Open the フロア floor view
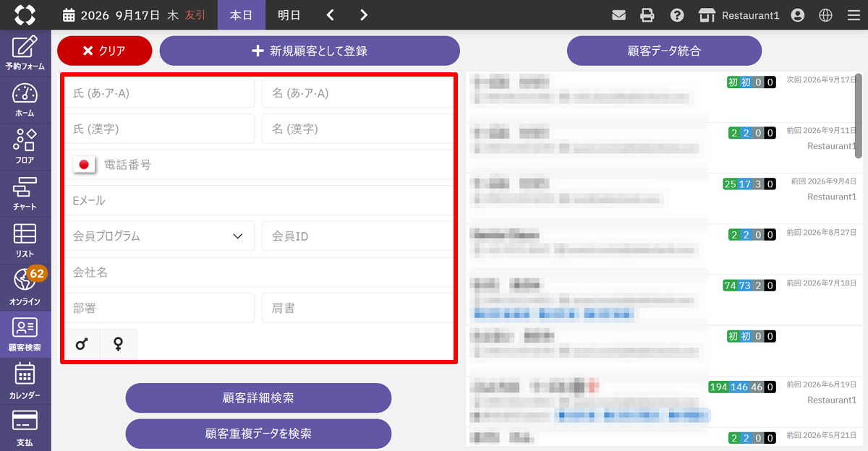The image size is (868, 451). click(25, 147)
